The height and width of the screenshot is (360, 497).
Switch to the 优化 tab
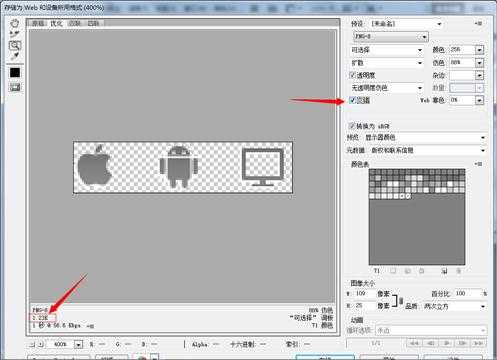[56, 23]
